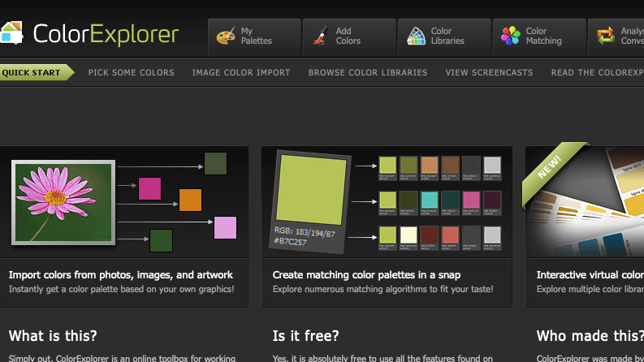Click the light pink swatch by the flower

[x=225, y=227]
